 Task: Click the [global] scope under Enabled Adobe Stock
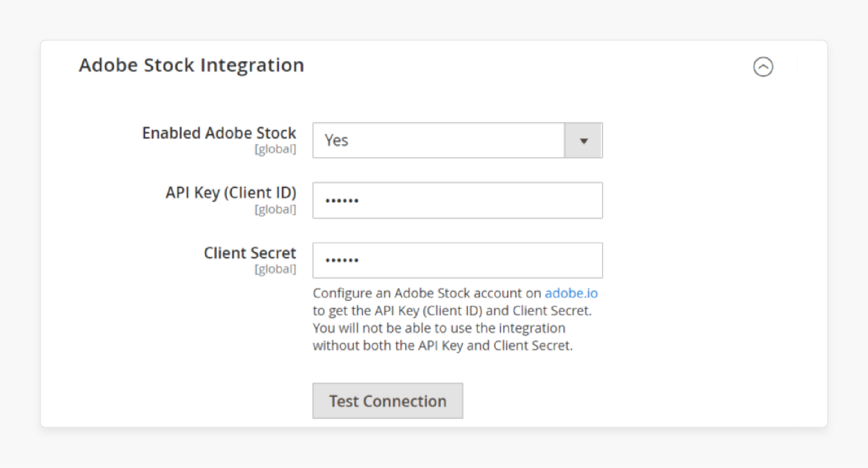275,149
